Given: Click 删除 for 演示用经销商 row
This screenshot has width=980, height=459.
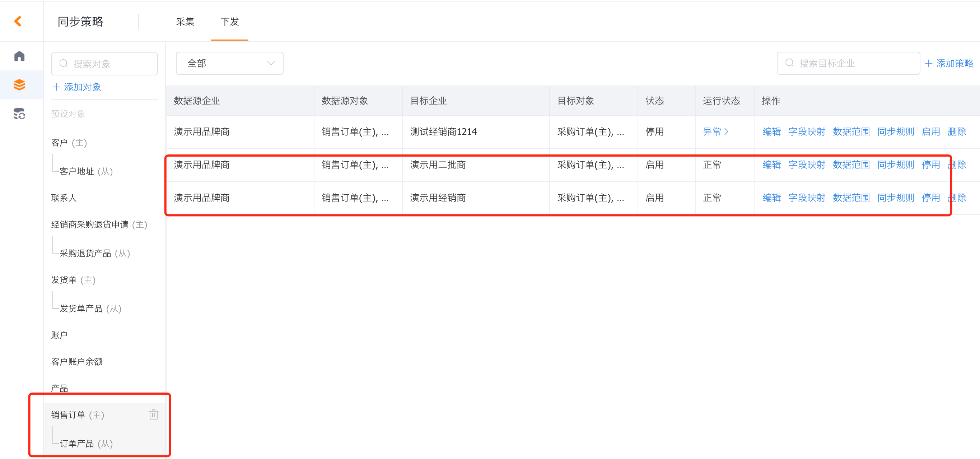Looking at the screenshot, I should click(x=956, y=198).
